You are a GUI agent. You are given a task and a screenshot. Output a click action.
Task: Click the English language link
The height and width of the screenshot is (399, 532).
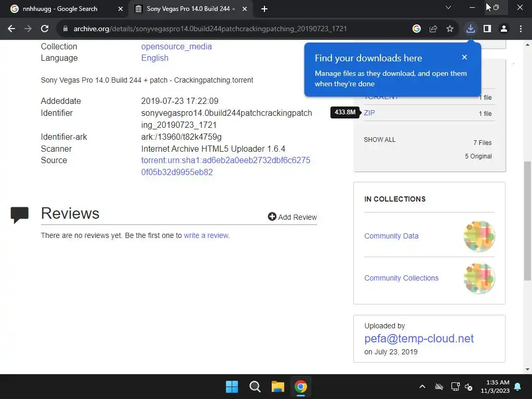pos(155,58)
